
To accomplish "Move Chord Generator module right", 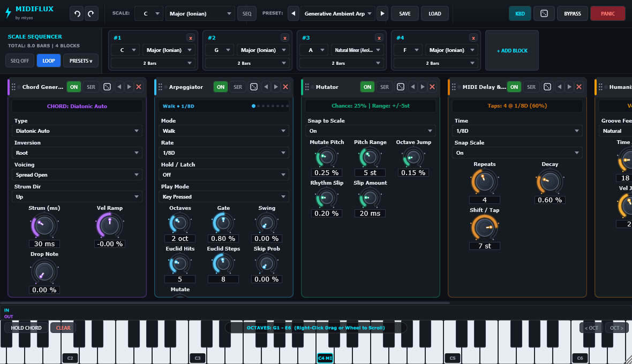I will click(x=129, y=87).
